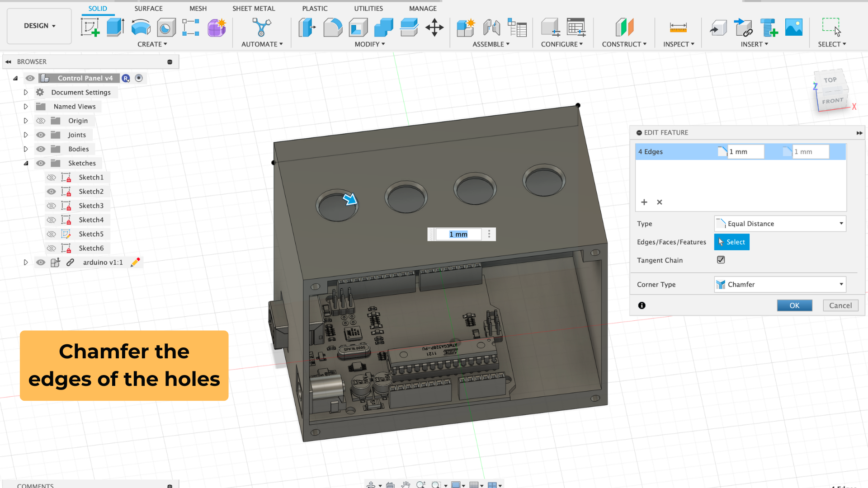
Task: Expand the Corner Type dropdown
Action: point(839,284)
